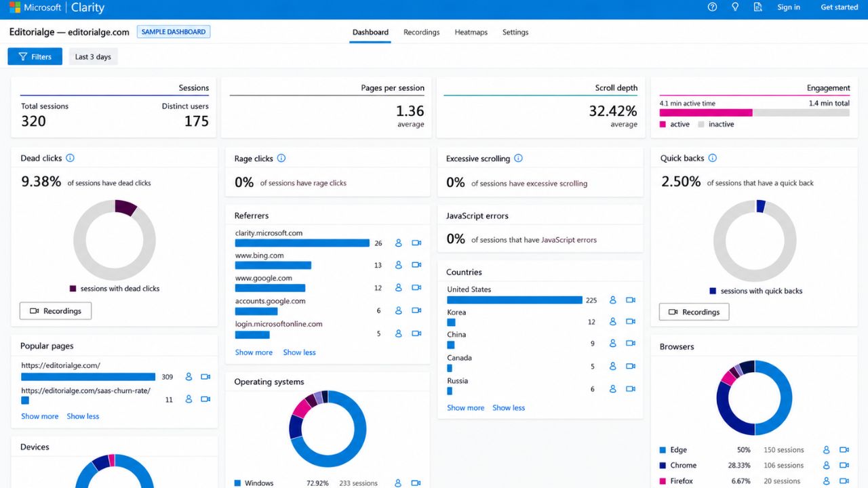
Task: Open the Heatmaps tab
Action: click(471, 32)
